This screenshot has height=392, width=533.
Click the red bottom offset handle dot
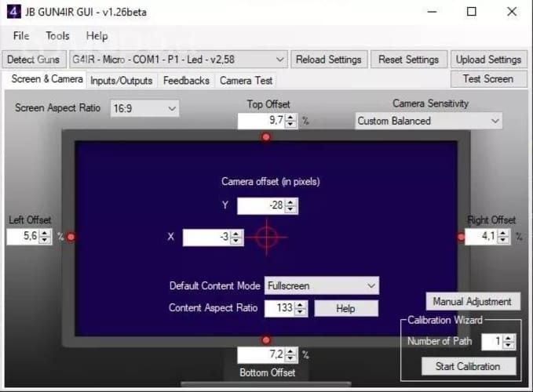pyautogui.click(x=266, y=339)
